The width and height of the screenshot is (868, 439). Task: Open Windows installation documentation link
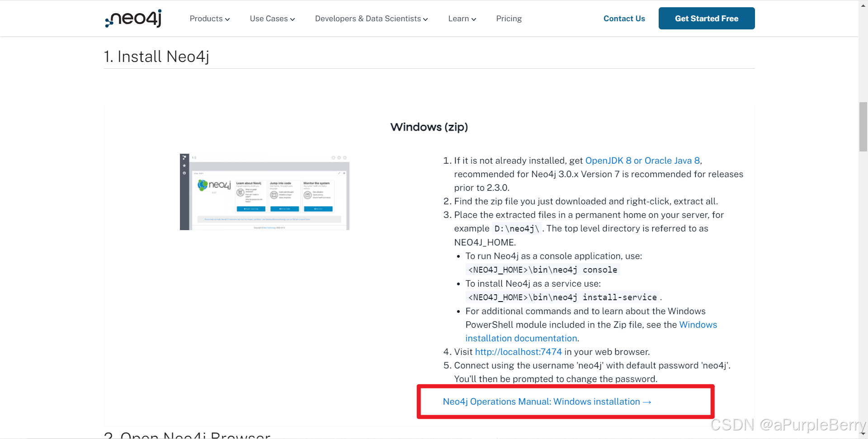tap(591, 331)
